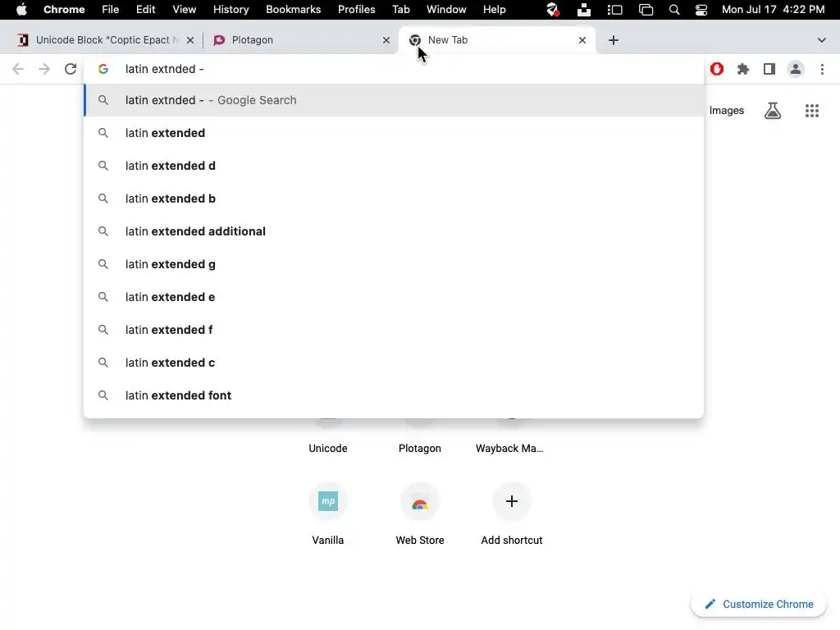This screenshot has width=840, height=630.
Task: Choose the 'latin extended b' suggestion
Action: point(394,199)
